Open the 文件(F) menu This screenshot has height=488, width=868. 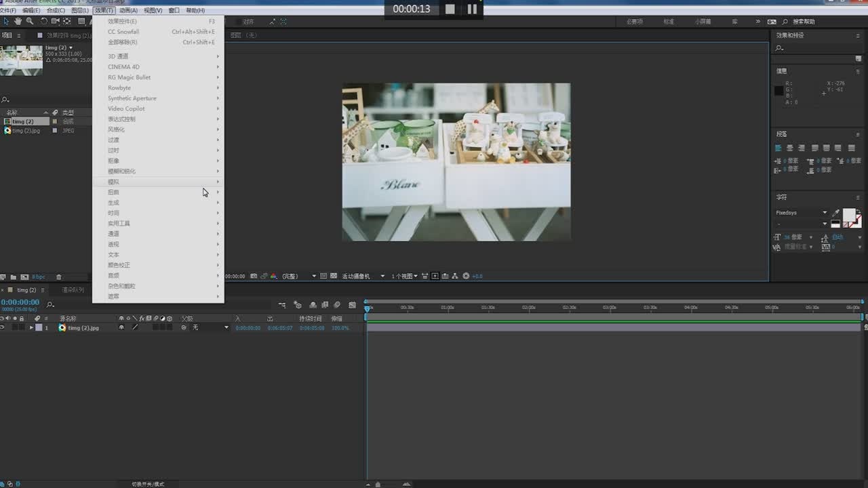(x=9, y=10)
